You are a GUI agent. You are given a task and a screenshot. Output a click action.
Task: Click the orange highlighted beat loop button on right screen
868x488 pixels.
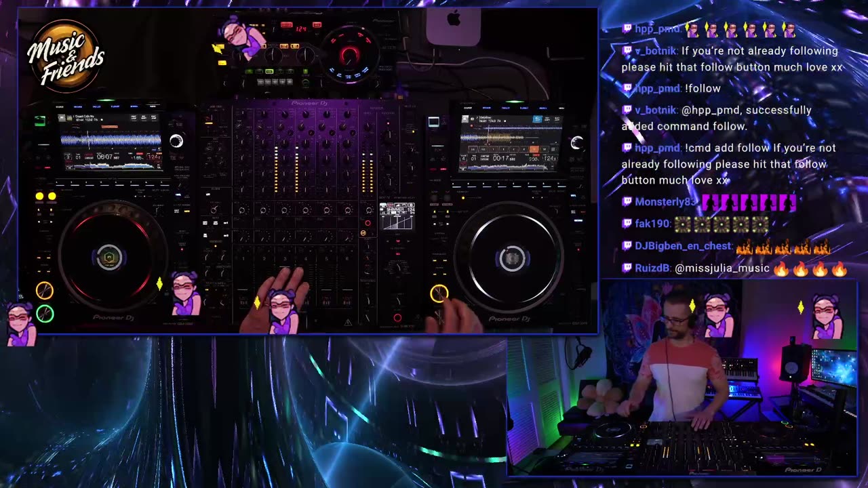(x=534, y=149)
